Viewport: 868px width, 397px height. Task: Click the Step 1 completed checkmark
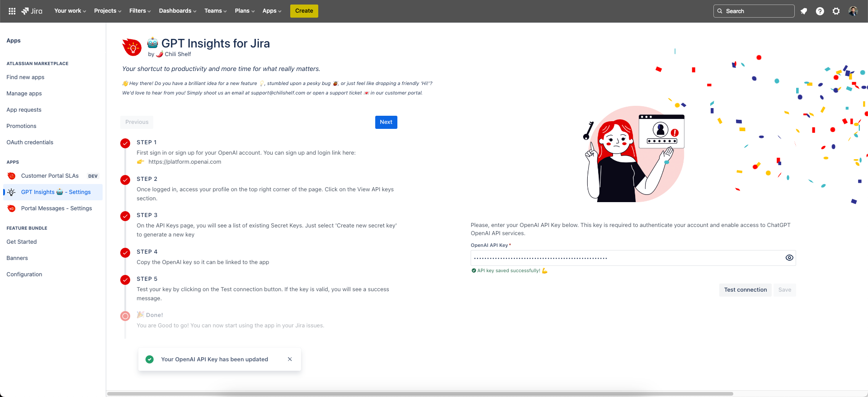[125, 143]
